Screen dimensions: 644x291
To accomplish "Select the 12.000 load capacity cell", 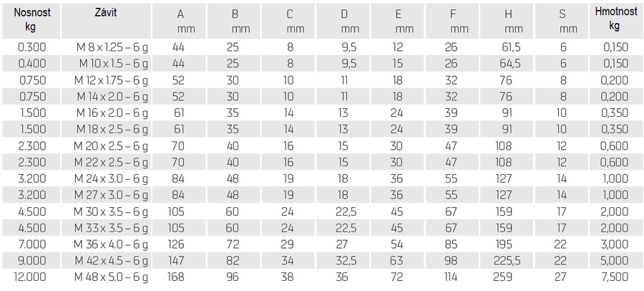I will click(x=30, y=277).
